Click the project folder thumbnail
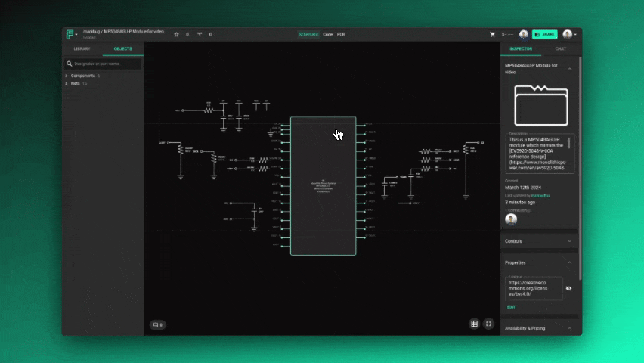Viewport: 644px width, 363px height. pyautogui.click(x=541, y=105)
